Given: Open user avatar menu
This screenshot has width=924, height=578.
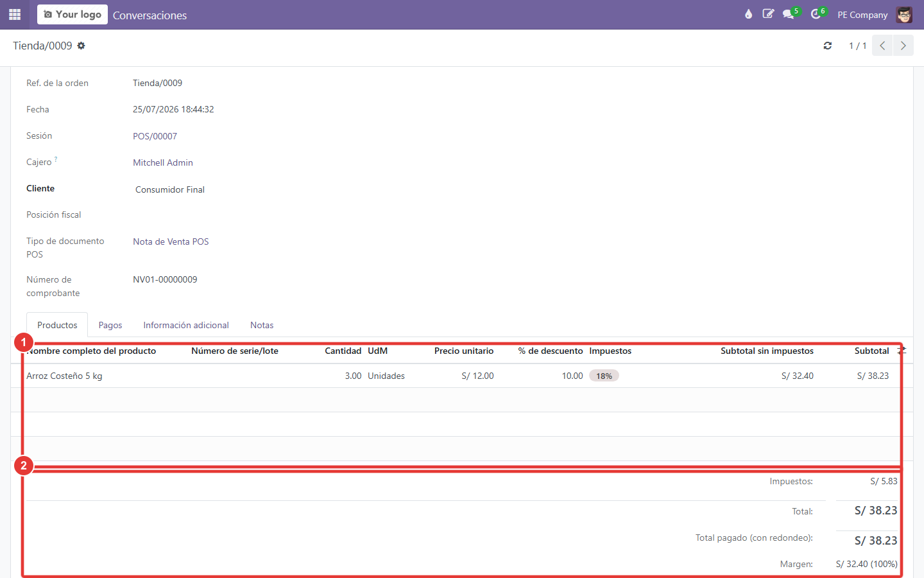Looking at the screenshot, I should click(904, 15).
